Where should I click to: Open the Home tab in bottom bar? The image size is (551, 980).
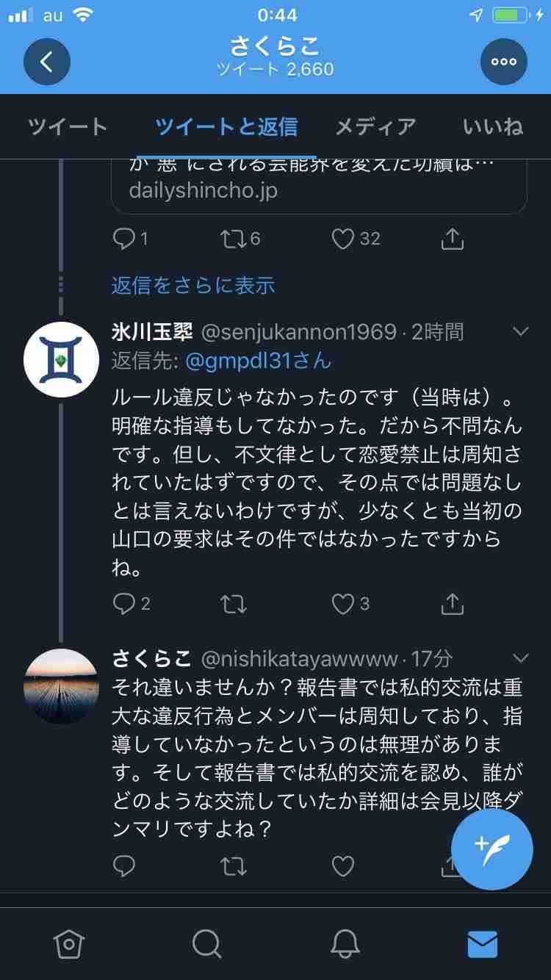[x=69, y=944]
